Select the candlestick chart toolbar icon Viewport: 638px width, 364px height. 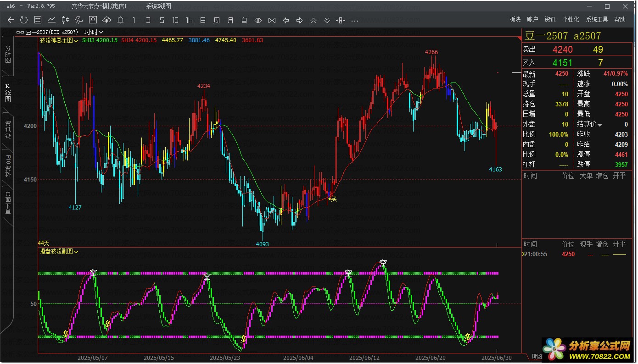[65, 20]
